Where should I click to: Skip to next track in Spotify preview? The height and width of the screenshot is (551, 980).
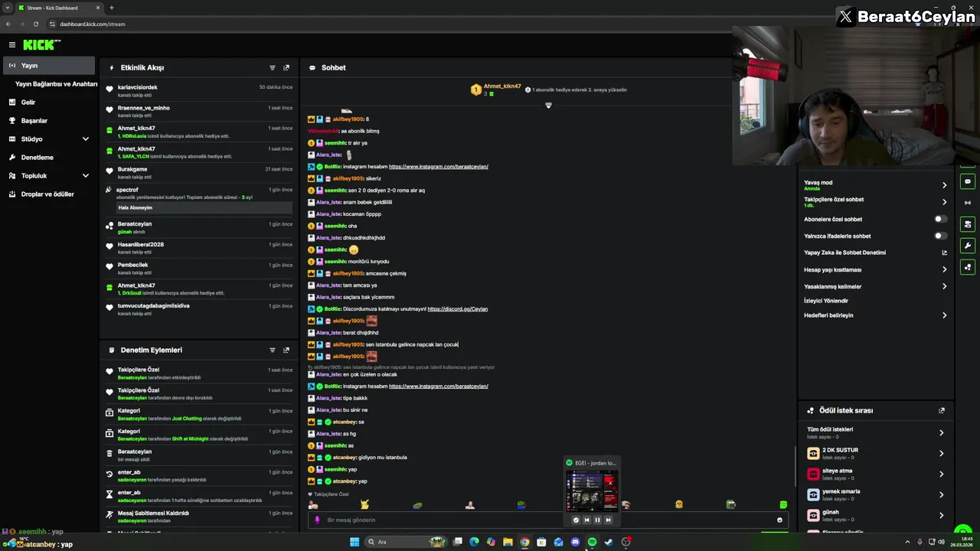coord(609,520)
